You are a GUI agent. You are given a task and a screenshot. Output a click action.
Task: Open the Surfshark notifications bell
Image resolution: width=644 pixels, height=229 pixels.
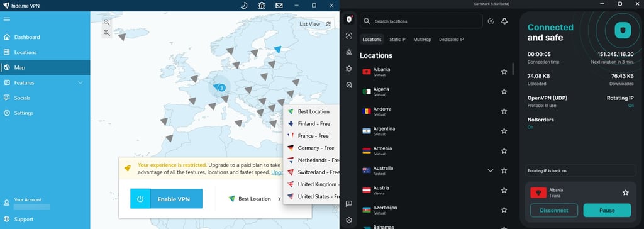coord(504,21)
